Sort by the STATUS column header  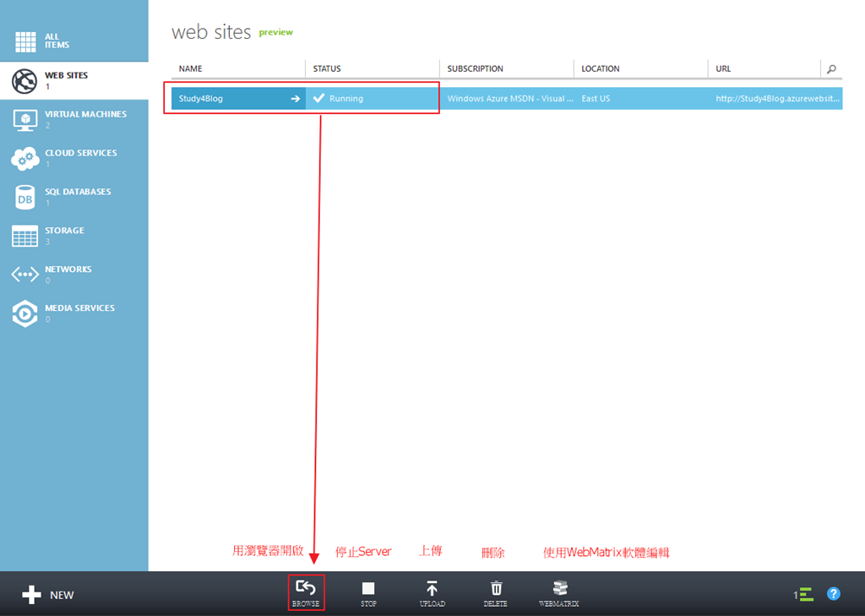327,69
